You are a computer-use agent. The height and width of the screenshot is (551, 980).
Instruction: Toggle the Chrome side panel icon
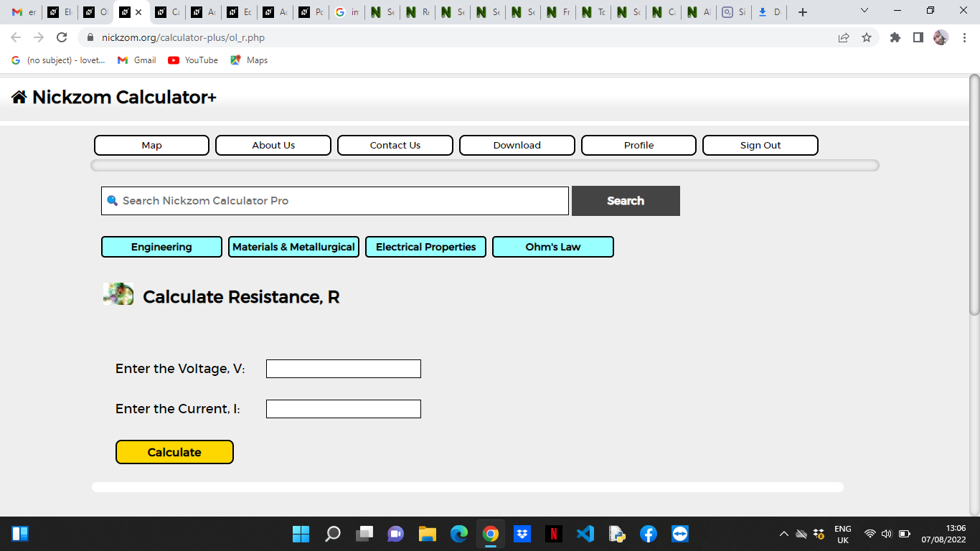[918, 37]
